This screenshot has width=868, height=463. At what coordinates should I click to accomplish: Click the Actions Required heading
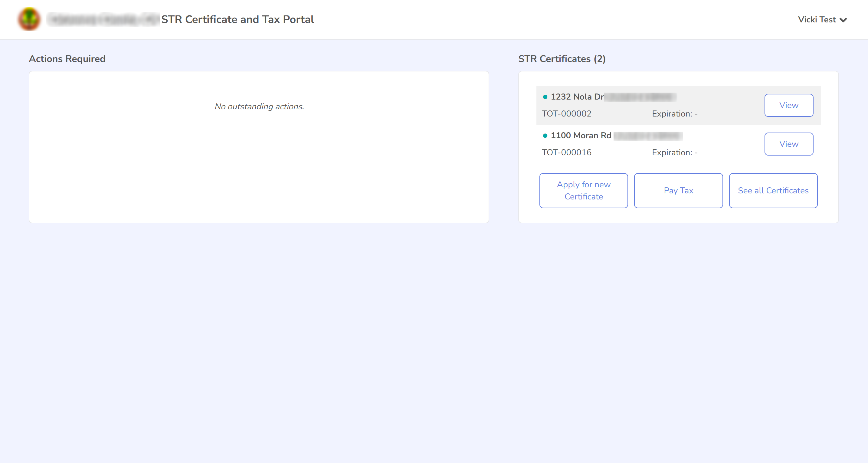click(67, 59)
